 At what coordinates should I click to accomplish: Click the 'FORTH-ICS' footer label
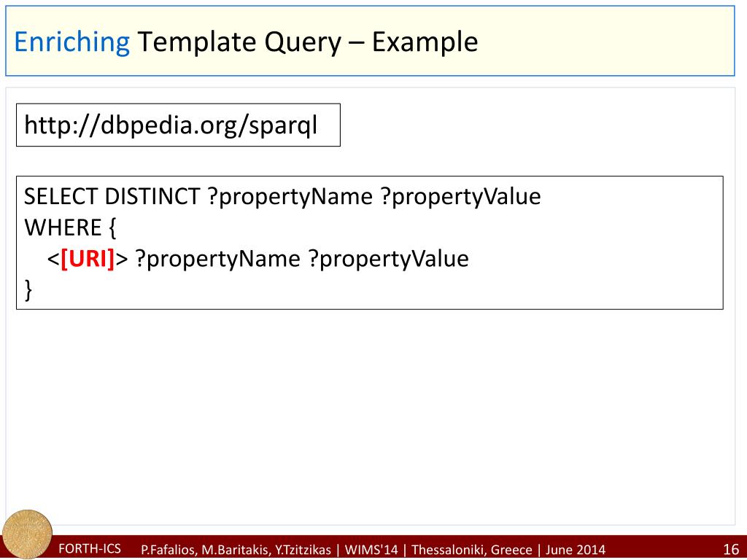[90, 548]
